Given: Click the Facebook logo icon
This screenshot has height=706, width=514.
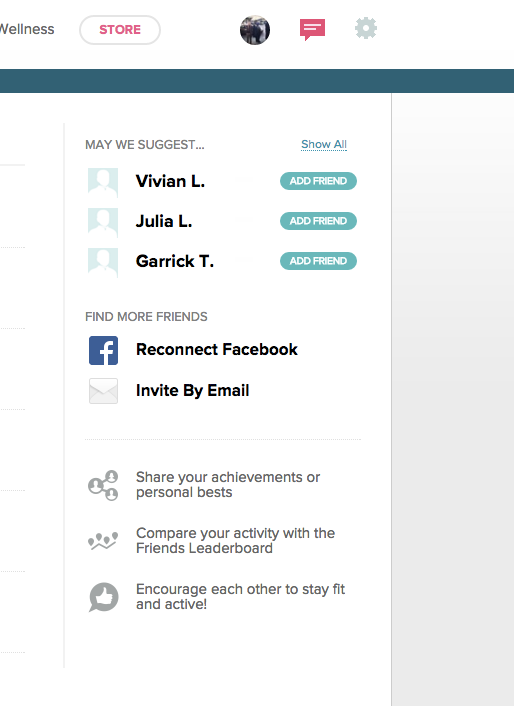Looking at the screenshot, I should pos(104,350).
